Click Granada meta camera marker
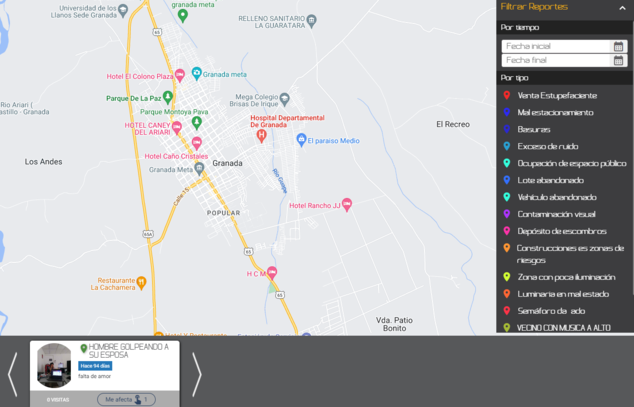This screenshot has height=407, width=634. (x=197, y=73)
